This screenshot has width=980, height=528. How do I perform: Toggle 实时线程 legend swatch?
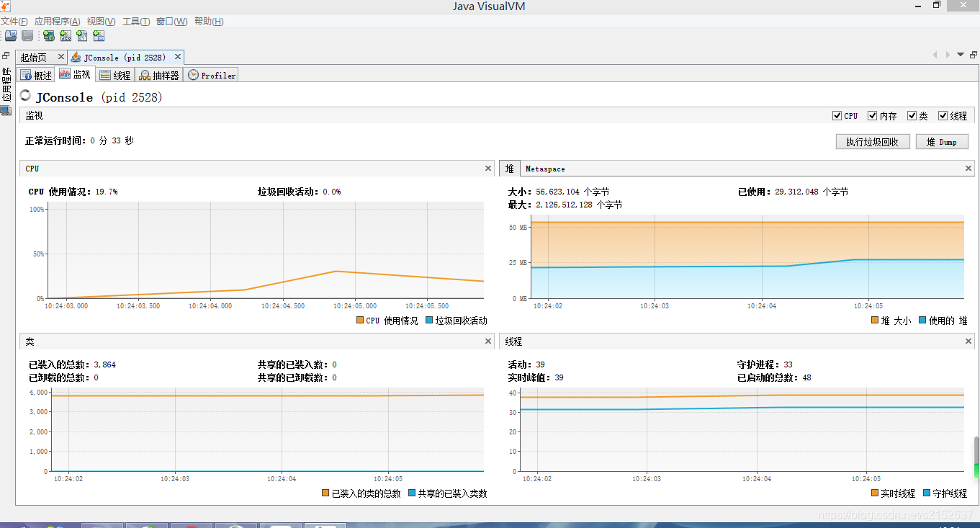pyautogui.click(x=875, y=493)
